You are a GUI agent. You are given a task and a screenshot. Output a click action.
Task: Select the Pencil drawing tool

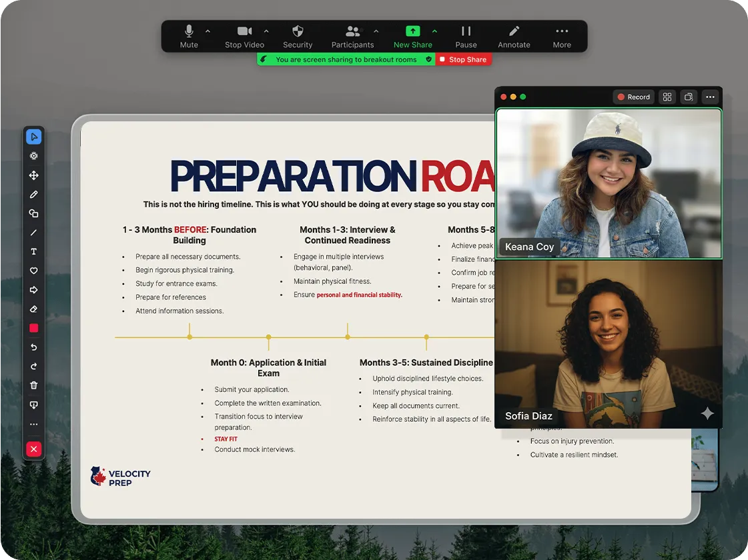point(34,194)
